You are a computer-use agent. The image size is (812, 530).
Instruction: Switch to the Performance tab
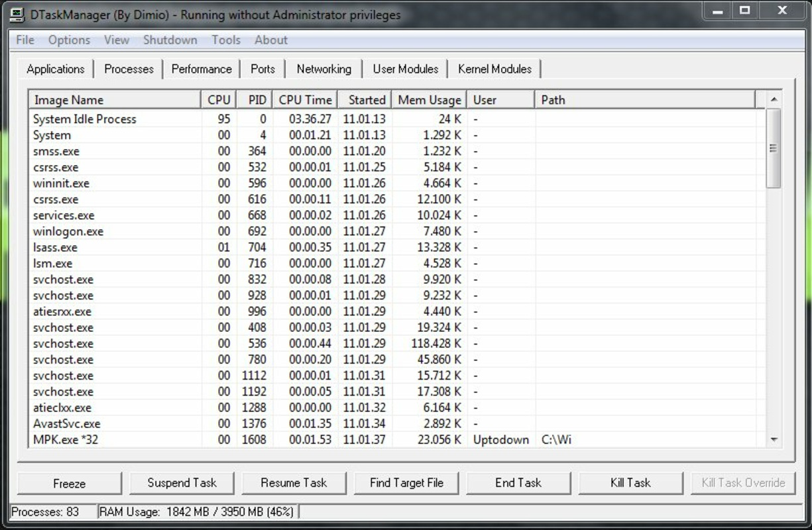[x=202, y=69]
